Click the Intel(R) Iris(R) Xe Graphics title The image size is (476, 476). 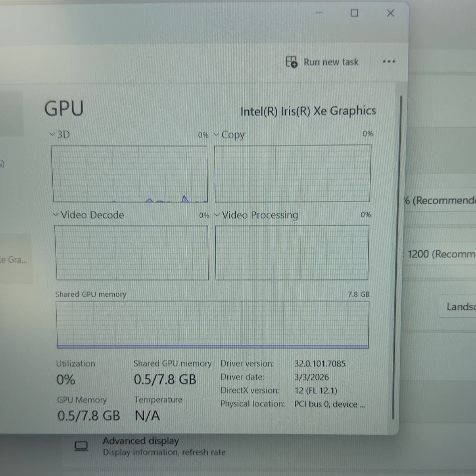tap(308, 111)
